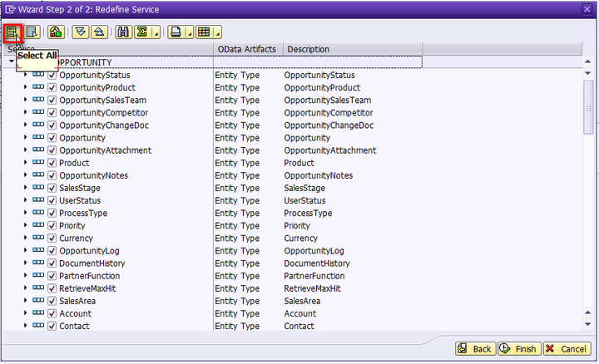
Task: Click the Deselect All toolbar icon
Action: pos(32,32)
